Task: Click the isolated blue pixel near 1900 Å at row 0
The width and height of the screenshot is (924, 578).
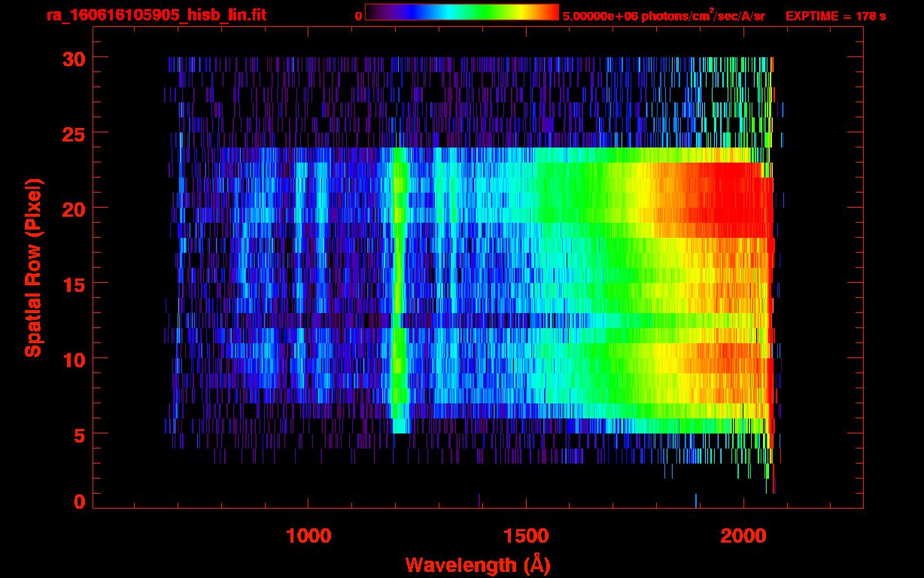Action: click(696, 500)
